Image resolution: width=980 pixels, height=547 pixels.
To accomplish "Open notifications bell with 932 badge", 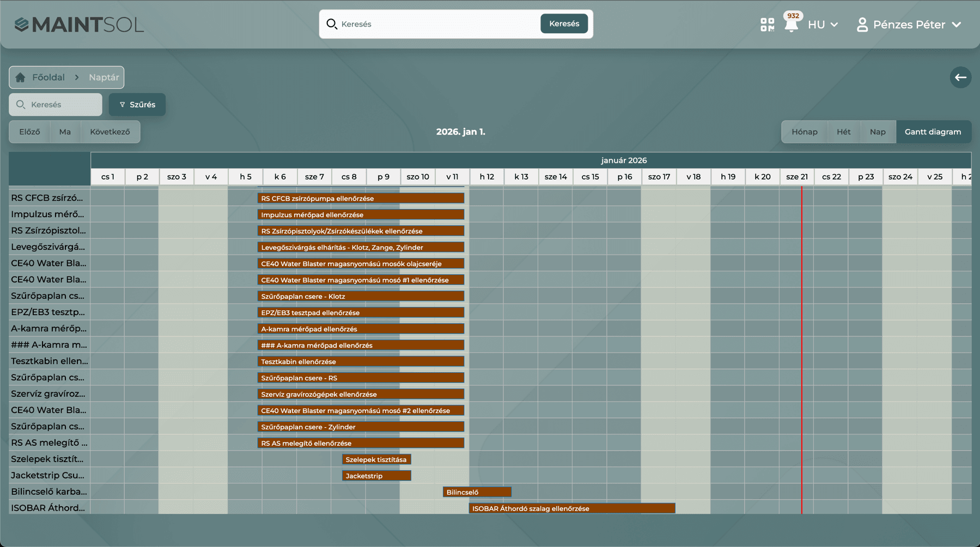I will [x=792, y=24].
